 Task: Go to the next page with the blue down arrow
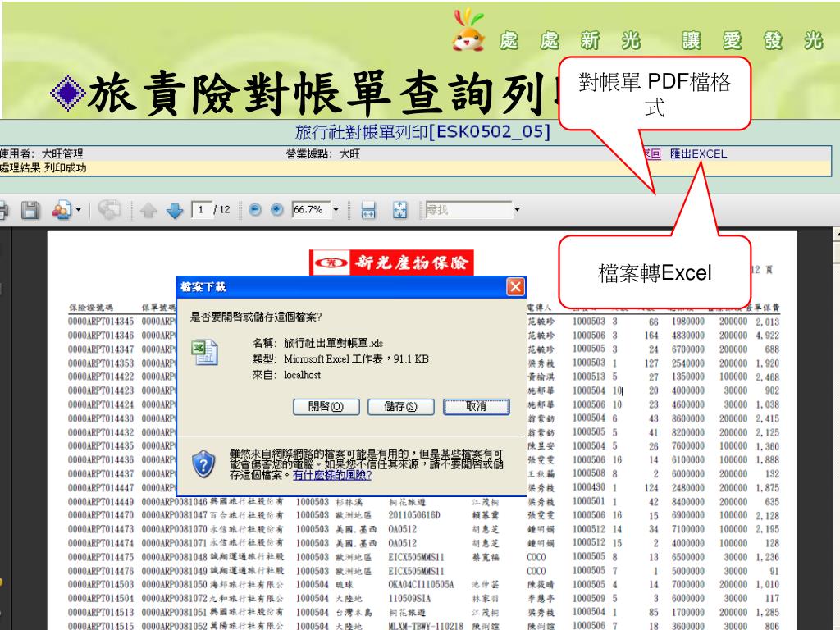175,211
